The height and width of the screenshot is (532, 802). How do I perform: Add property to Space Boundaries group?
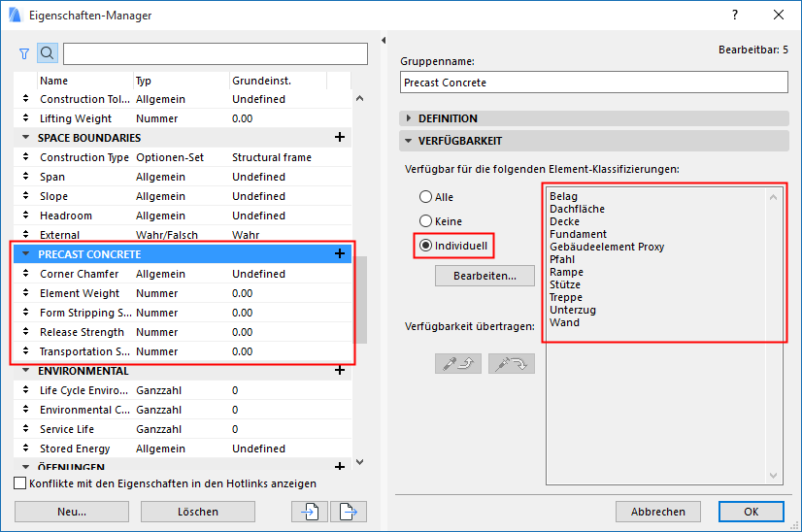[x=340, y=137]
